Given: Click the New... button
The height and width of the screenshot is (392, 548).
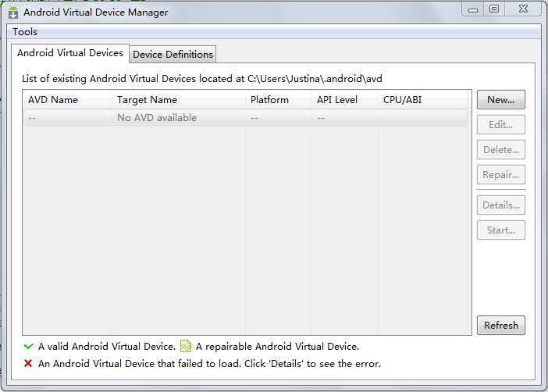Looking at the screenshot, I should 501,100.
